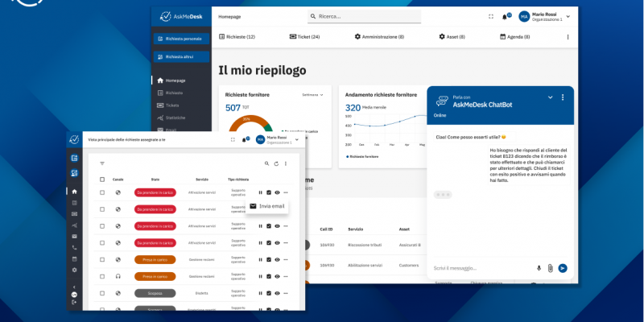Click the clipboard icon in the Sospesa Disdetta row
Screen dimensions: 644x322
pyautogui.click(x=269, y=293)
